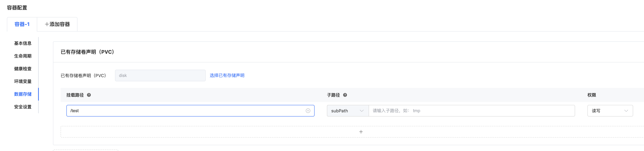Open the 基本信息 section
This screenshot has width=644, height=151.
coord(23,43)
